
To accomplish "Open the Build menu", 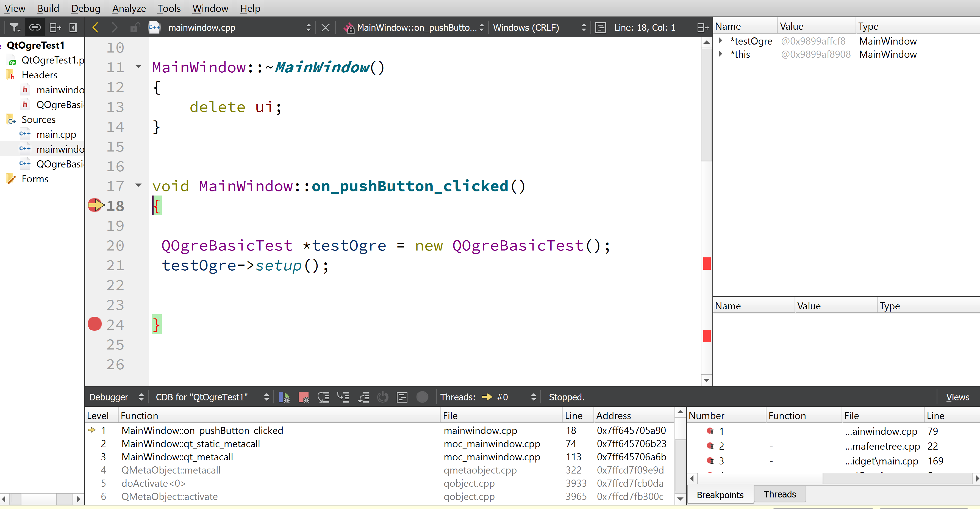I will pos(48,8).
